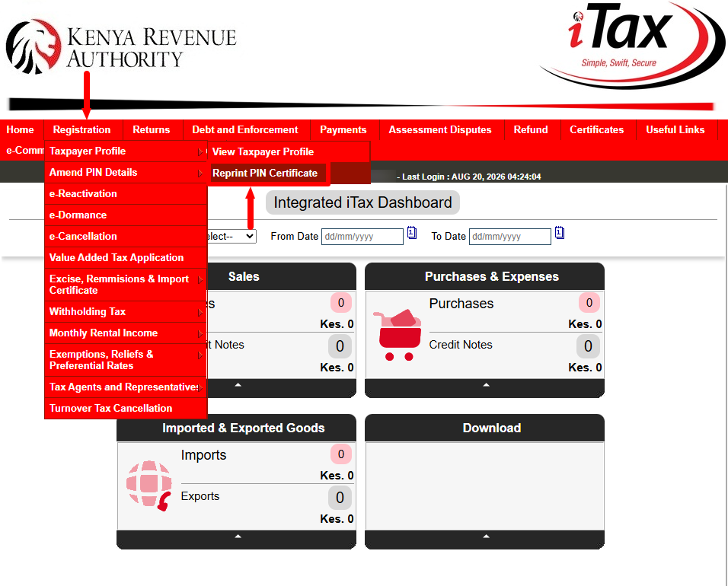Click the Purchases & Expenses panel header

click(484, 277)
